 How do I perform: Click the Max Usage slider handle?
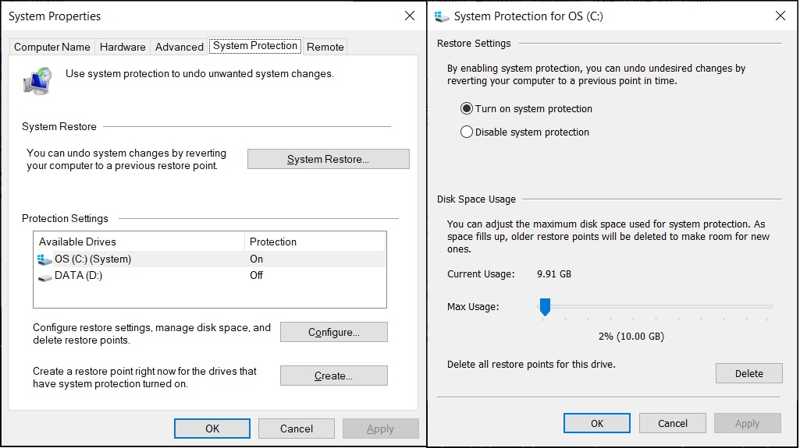[545, 307]
